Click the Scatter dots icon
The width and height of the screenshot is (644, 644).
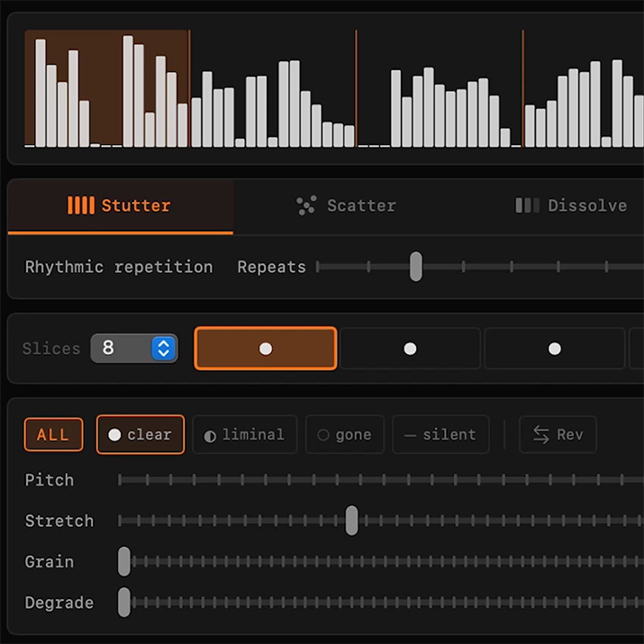point(306,205)
